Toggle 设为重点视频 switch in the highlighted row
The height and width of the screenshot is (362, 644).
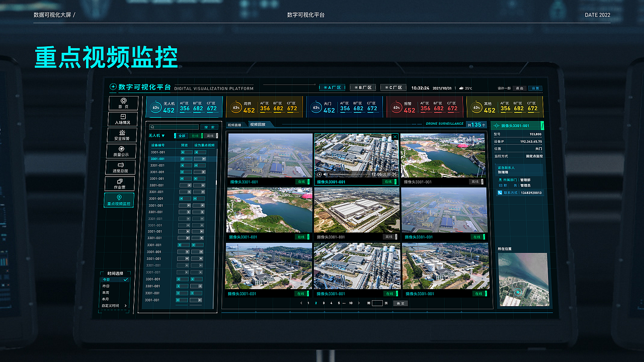coord(200,159)
